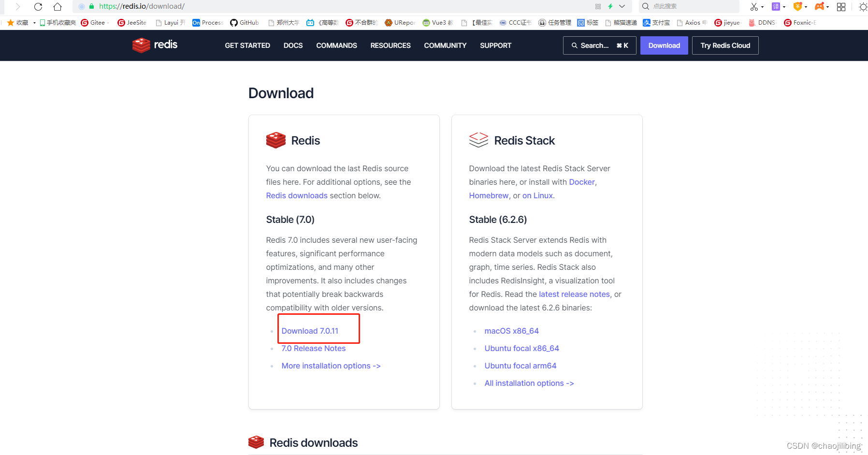Reload the page with the refresh icon
The image size is (868, 455).
click(x=38, y=6)
